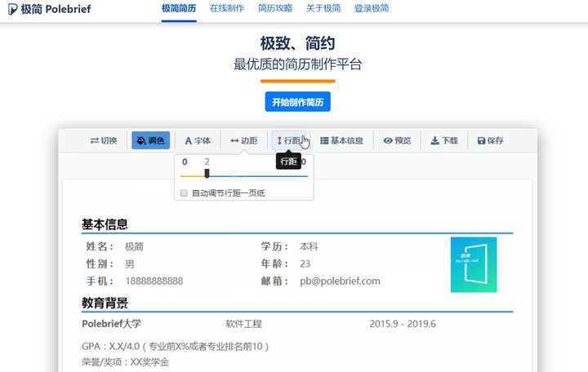This screenshot has height=372, width=588.
Task: Enable 自动调节行距一页纸 checkbox
Action: point(184,193)
